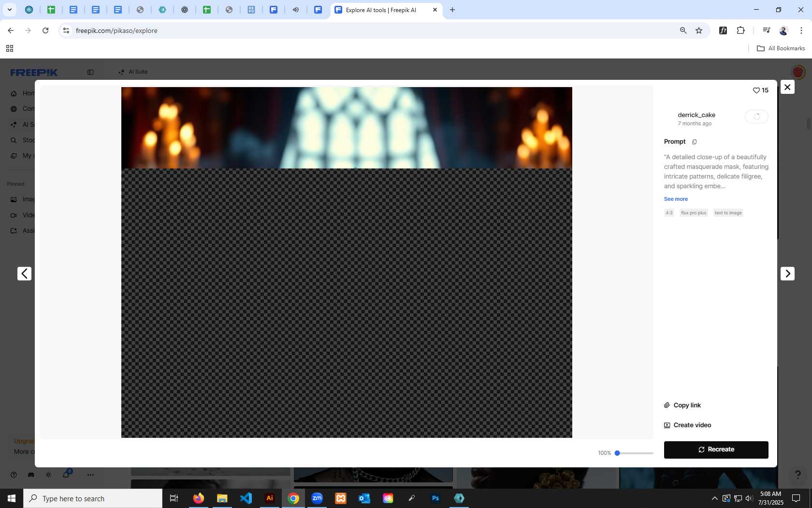Like the image via heart icon

(x=756, y=90)
